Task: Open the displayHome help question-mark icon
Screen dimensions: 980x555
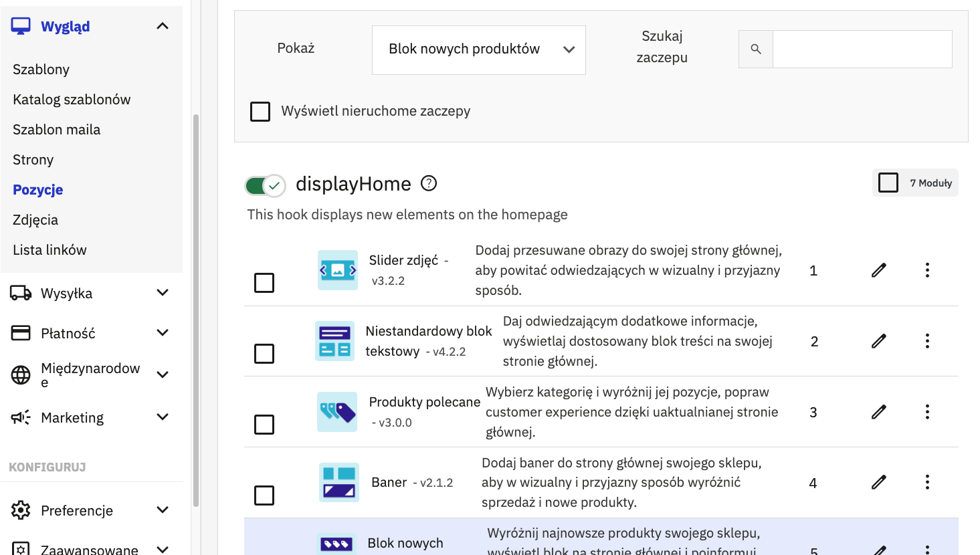Action: (x=429, y=183)
